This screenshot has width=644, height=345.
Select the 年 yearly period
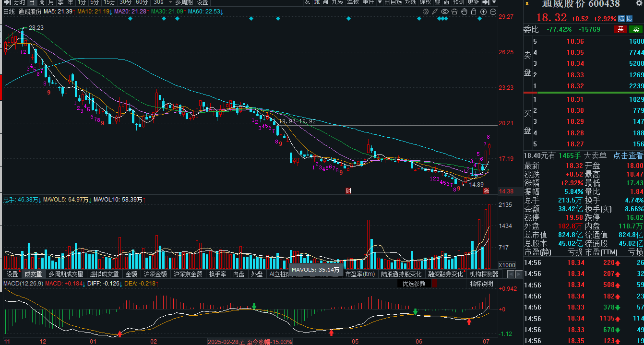[71, 2]
